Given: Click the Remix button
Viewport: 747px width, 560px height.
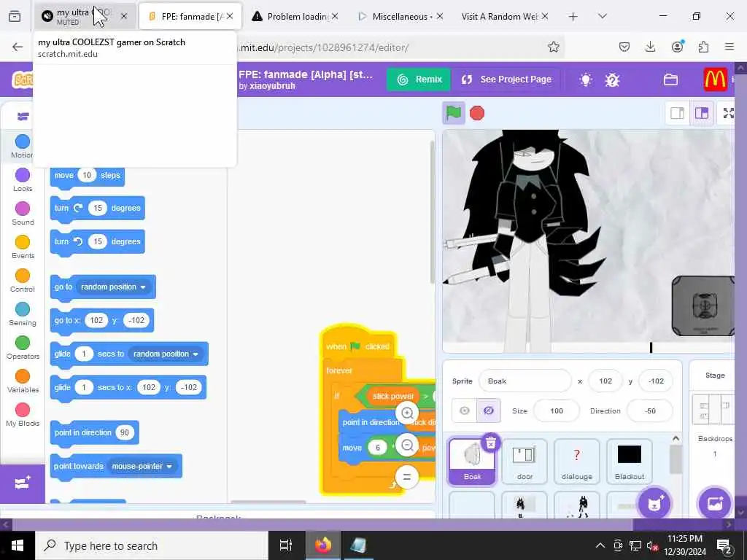Looking at the screenshot, I should 419,79.
